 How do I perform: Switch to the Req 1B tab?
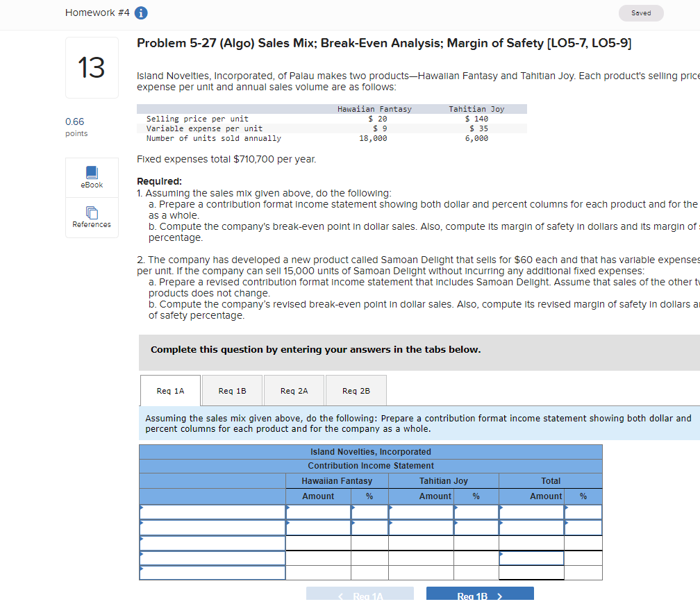(x=232, y=390)
